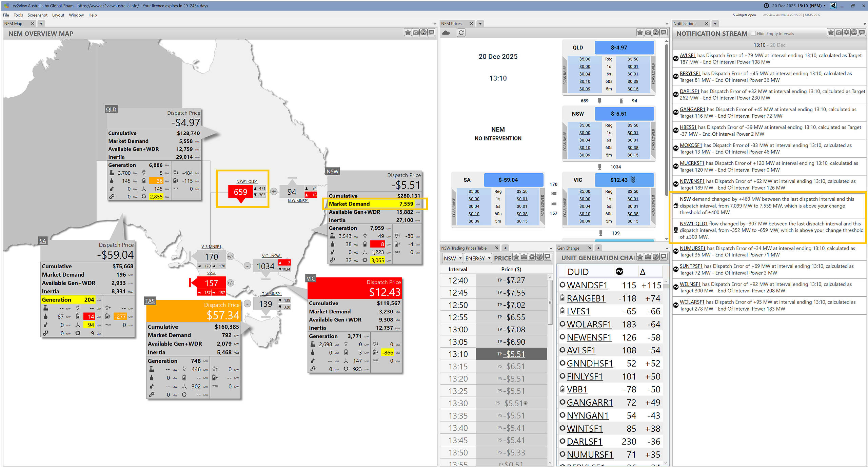Open settings gear in Notification Stream header
This screenshot has height=467, width=868.
[x=846, y=33]
